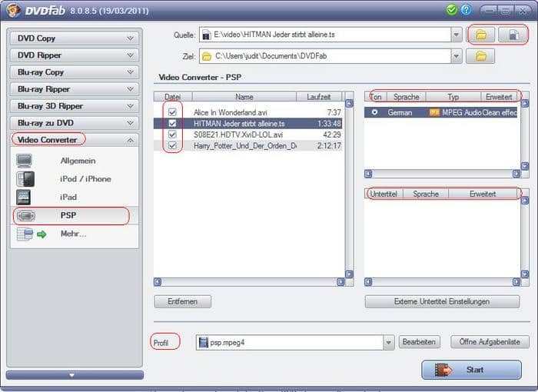This screenshot has height=392, width=538.
Task: Click file list scroll-down arrow
Action: point(349,274)
